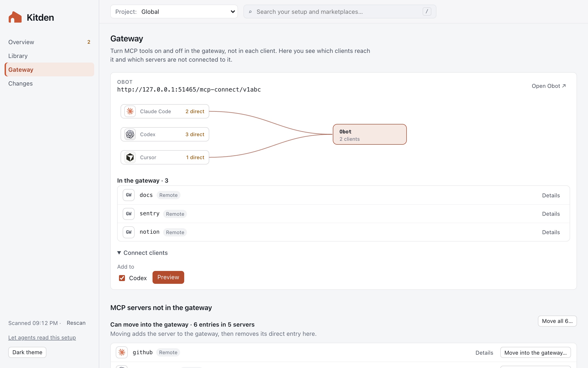Click Move into the gateway for github
Image resolution: width=588 pixels, height=368 pixels.
tap(535, 352)
